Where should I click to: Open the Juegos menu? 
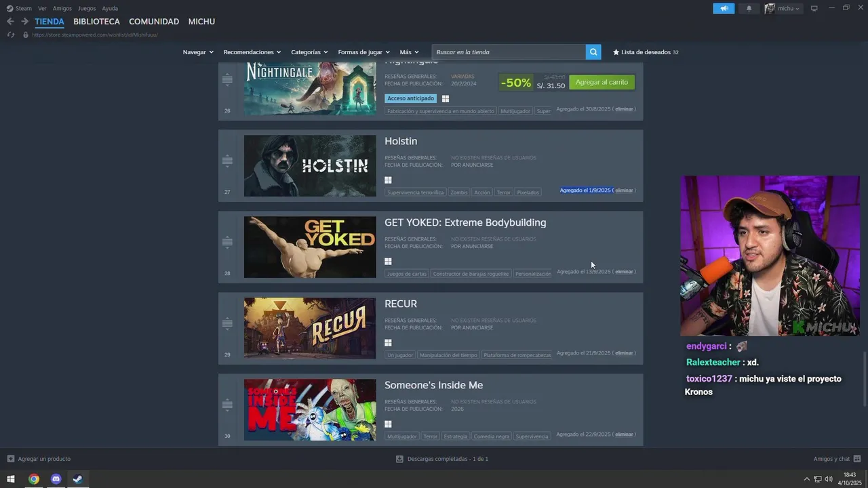coord(87,8)
